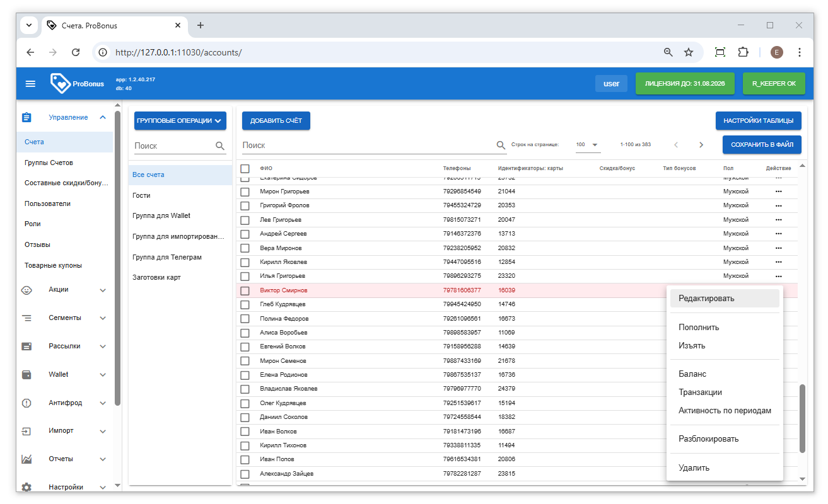Viewport: 828px width, 504px height.
Task: Click the Импорт arrow icon
Action: tap(26, 432)
